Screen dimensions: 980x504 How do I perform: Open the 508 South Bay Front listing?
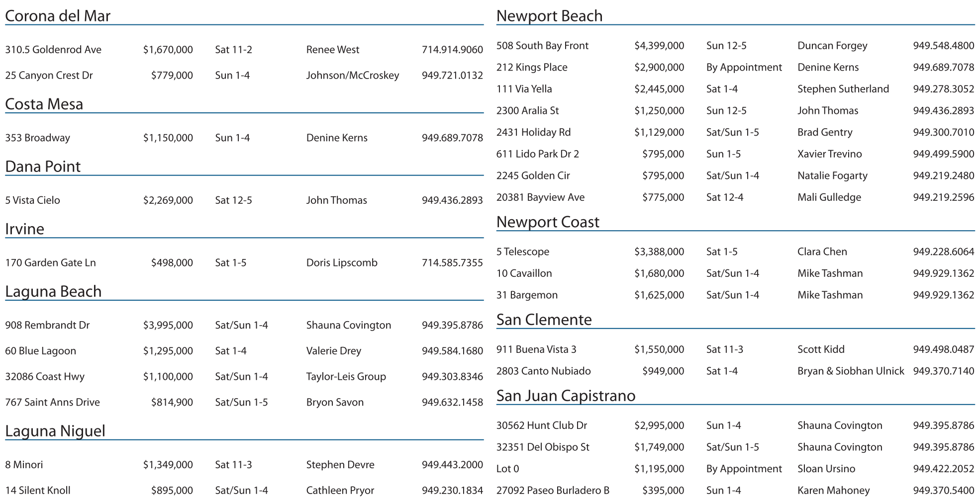(x=542, y=46)
